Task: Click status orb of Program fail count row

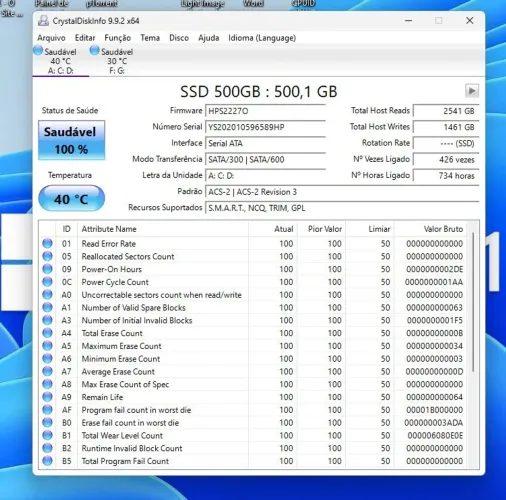Action: tap(47, 410)
